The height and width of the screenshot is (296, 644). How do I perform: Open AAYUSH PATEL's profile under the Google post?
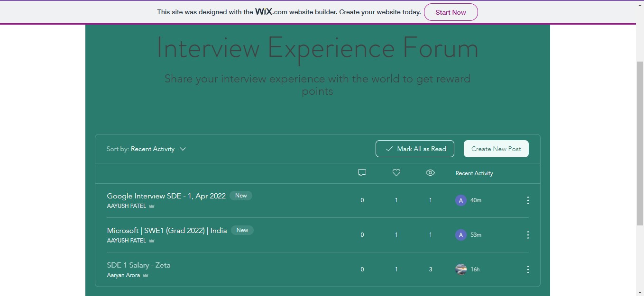click(x=127, y=206)
